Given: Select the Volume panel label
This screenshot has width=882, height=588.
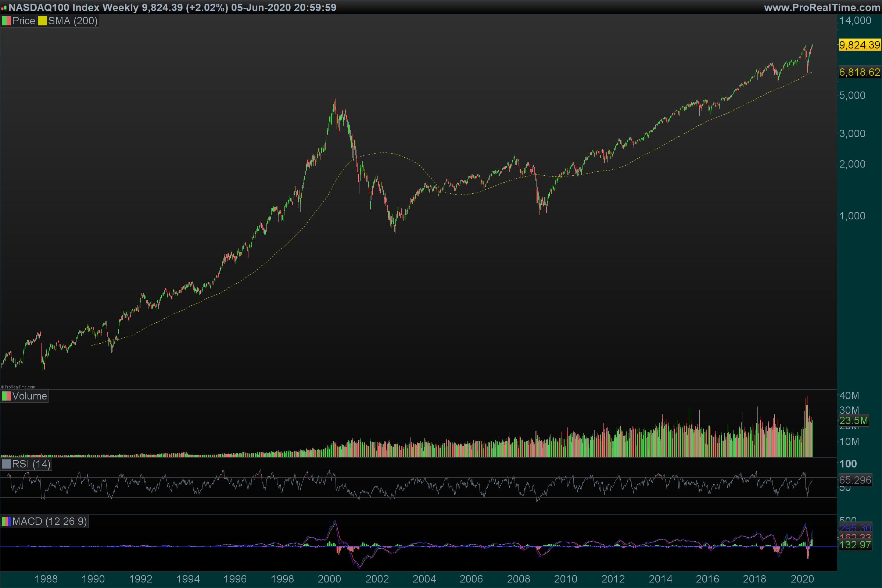Looking at the screenshot, I should [29, 396].
